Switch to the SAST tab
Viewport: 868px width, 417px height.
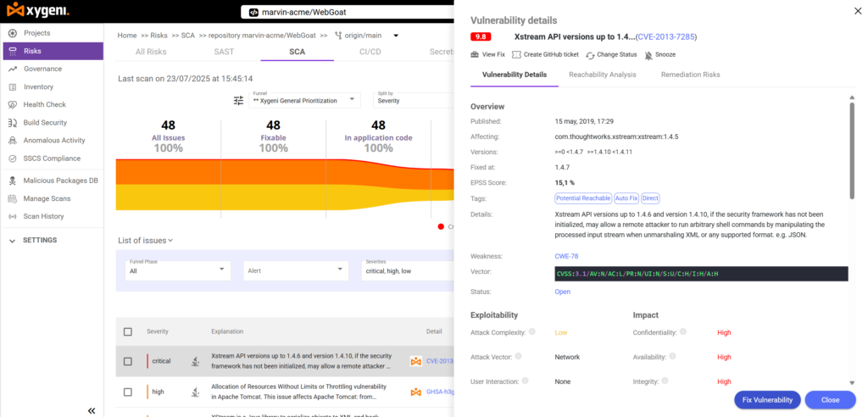[224, 52]
